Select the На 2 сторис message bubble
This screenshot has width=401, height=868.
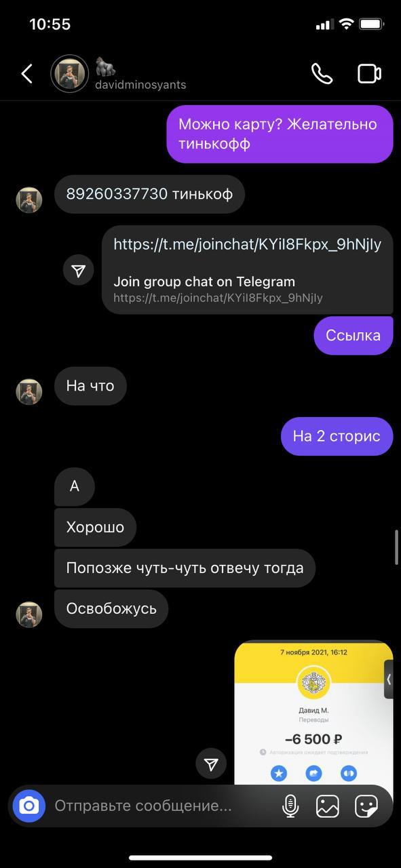[337, 436]
